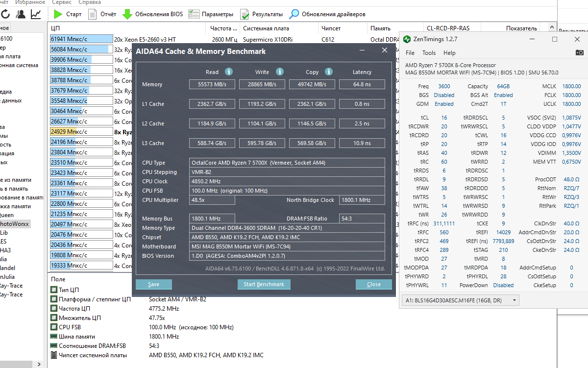The height and width of the screenshot is (368, 588).
Task: Click L3 Cache latency value 10.9 ns
Action: pos(362,143)
